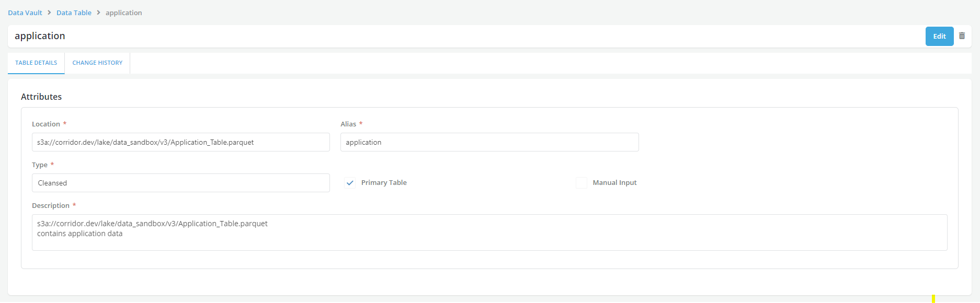Click the trash icon to delete the table
The width and height of the screenshot is (980, 303).
click(x=962, y=36)
